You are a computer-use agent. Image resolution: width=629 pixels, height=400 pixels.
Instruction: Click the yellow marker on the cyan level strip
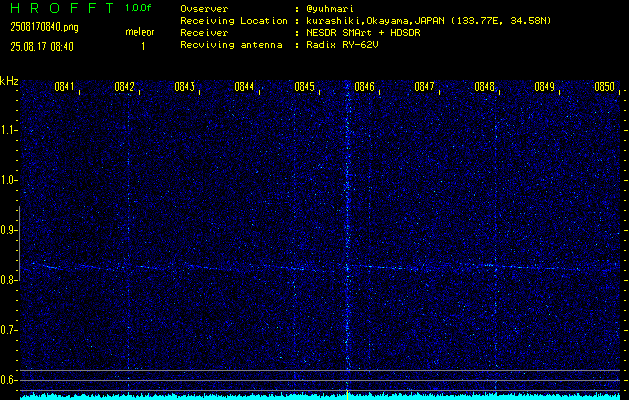[347, 395]
